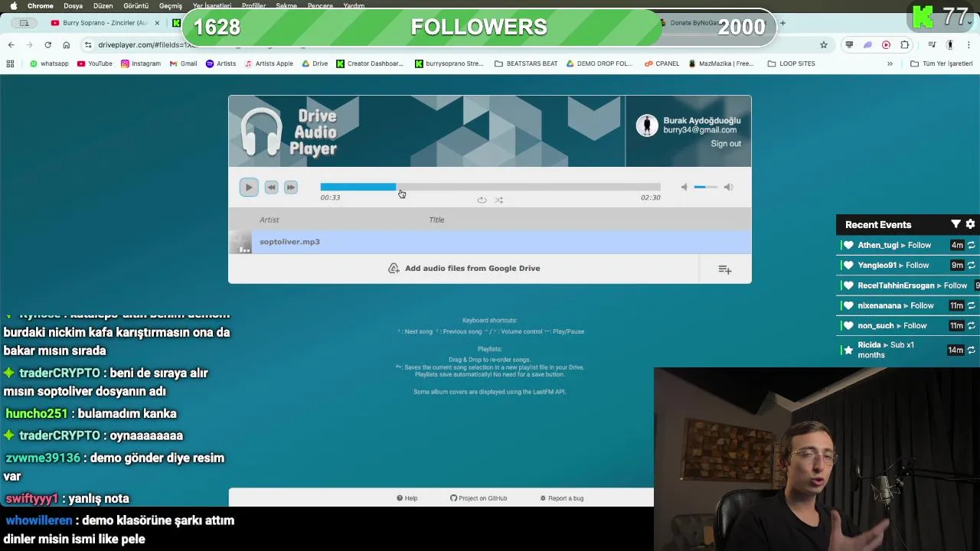Open the Help link in footer
The image size is (980, 551).
(407, 498)
